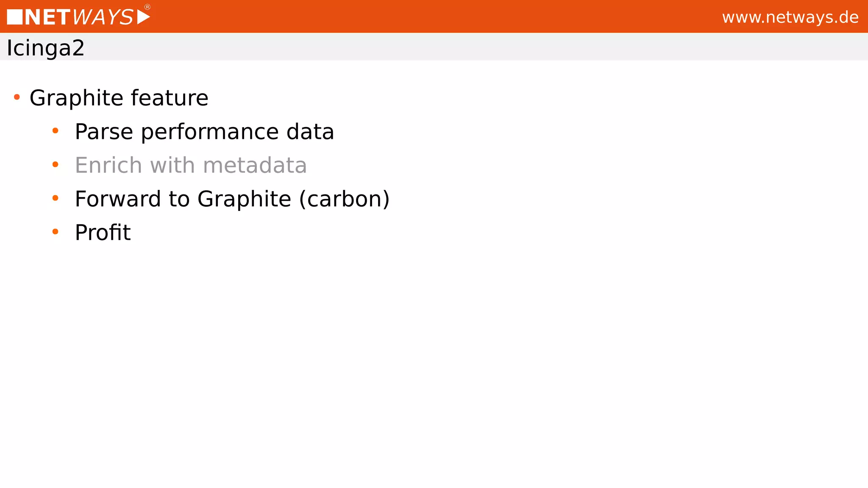Click the bullet before Profit
Screen dimensions: 868x488
click(55, 231)
